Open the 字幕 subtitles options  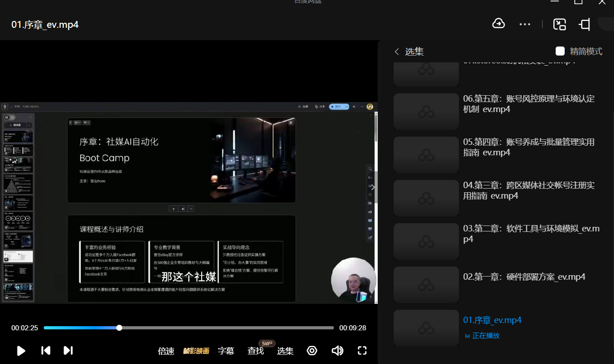(226, 351)
